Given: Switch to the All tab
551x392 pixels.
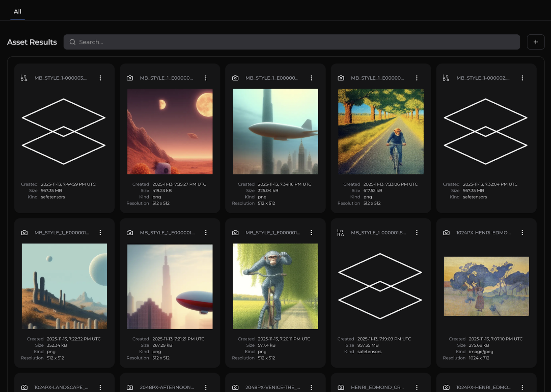Looking at the screenshot, I should point(17,12).
